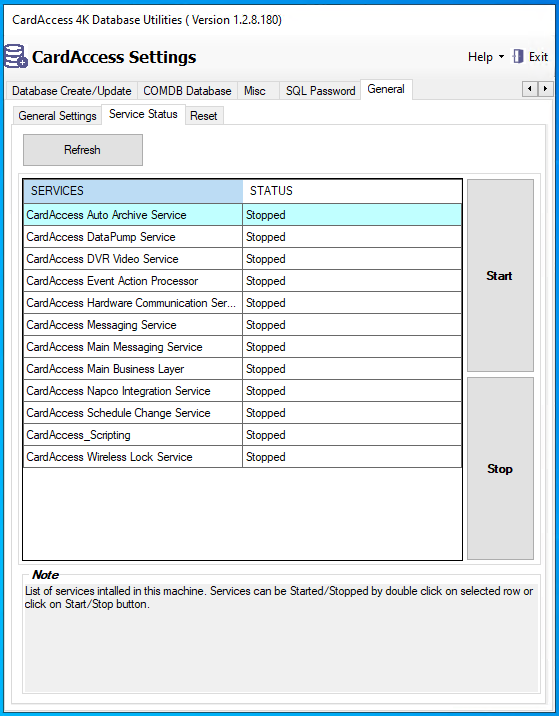Click the Stop service button
This screenshot has width=559, height=716.
click(x=500, y=469)
